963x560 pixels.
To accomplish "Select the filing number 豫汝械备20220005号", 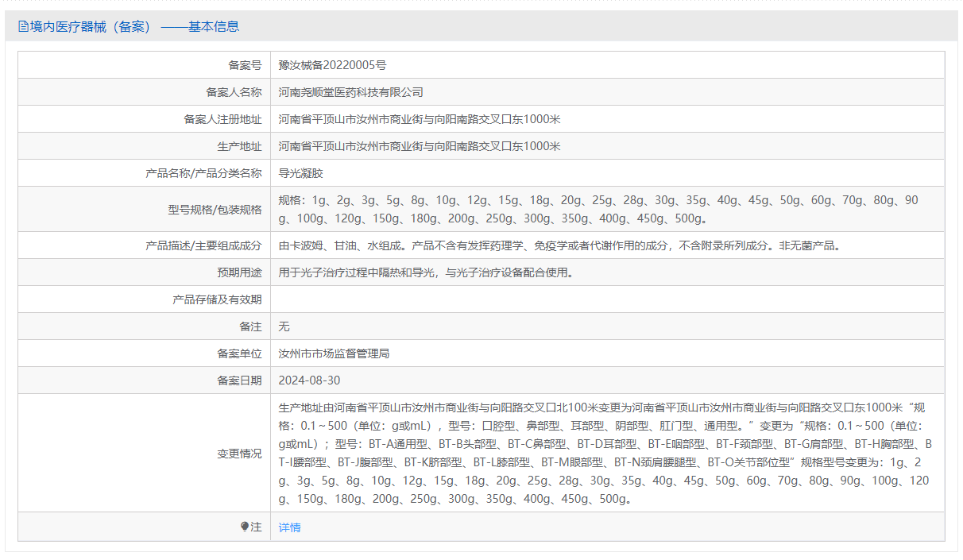I will 332,65.
